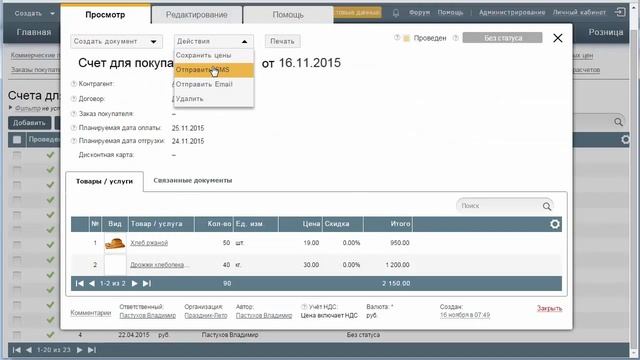640x360 pixels.
Task: Open the Без статуса status selector
Action: [x=502, y=38]
